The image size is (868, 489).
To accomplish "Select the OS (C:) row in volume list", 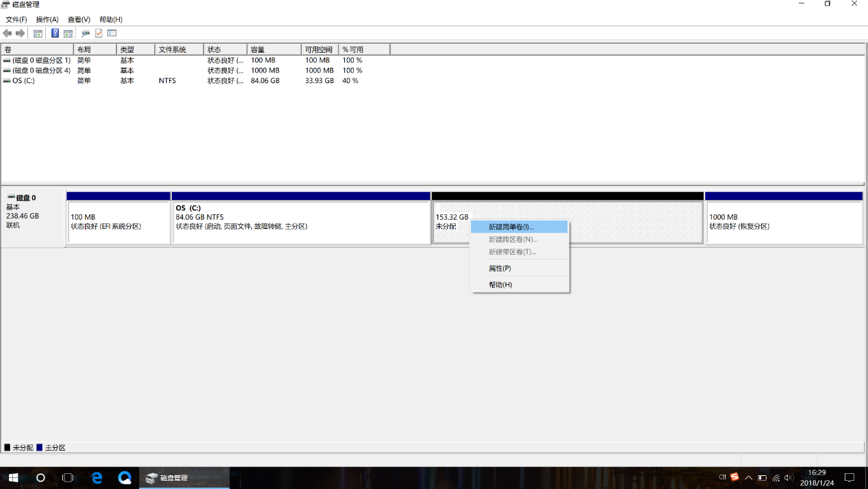I will point(23,81).
